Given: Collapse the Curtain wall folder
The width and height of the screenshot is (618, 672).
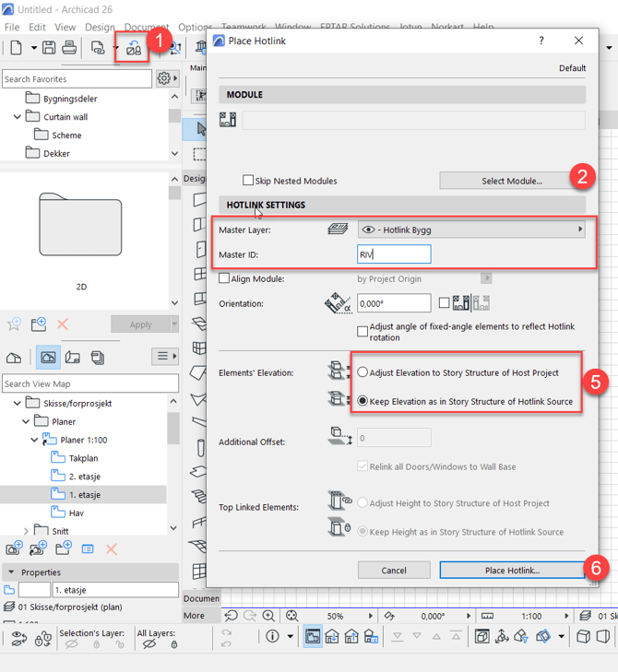Looking at the screenshot, I should tap(18, 116).
